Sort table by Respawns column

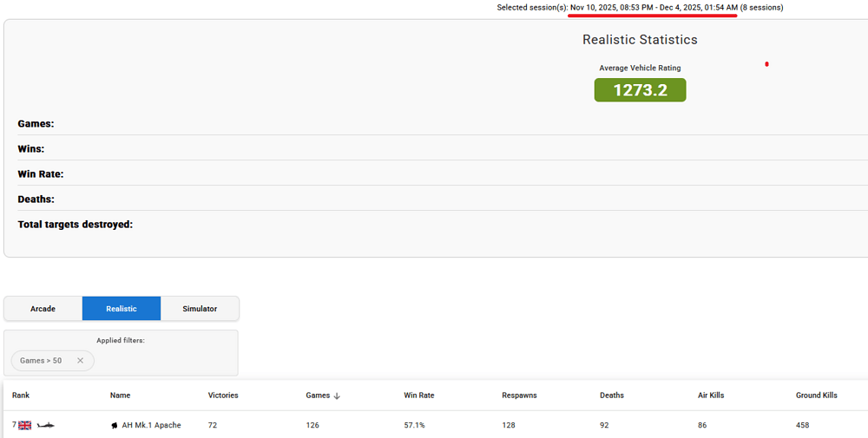click(519, 396)
